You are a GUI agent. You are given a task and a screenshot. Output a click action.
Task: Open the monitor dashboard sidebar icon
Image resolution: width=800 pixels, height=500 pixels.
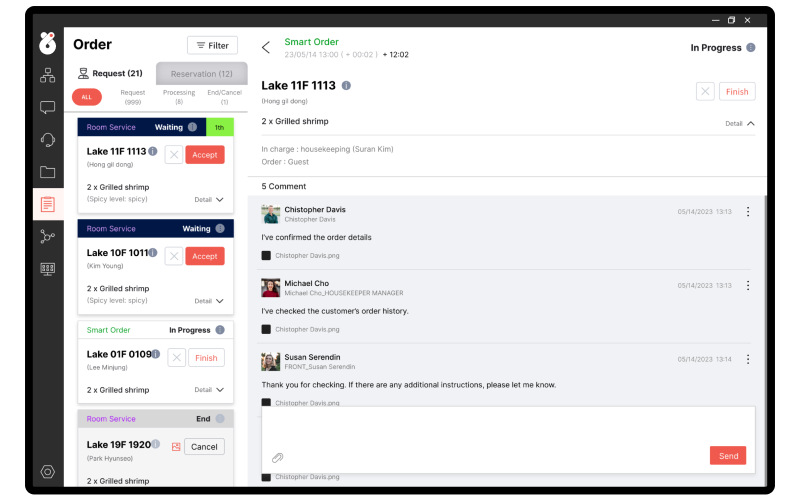pos(47,269)
